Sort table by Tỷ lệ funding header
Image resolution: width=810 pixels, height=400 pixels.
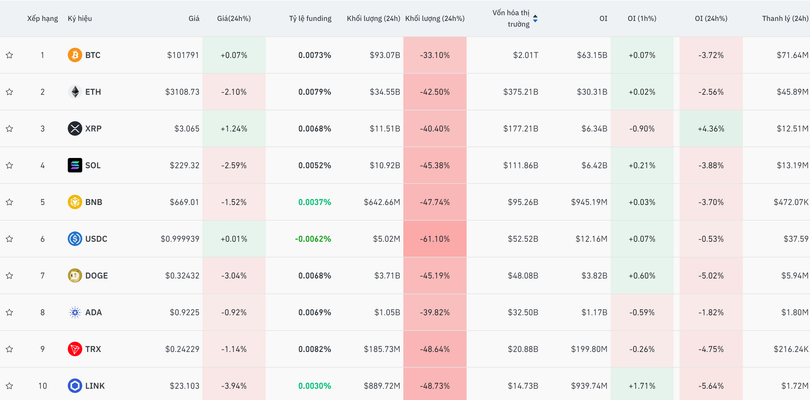point(309,18)
